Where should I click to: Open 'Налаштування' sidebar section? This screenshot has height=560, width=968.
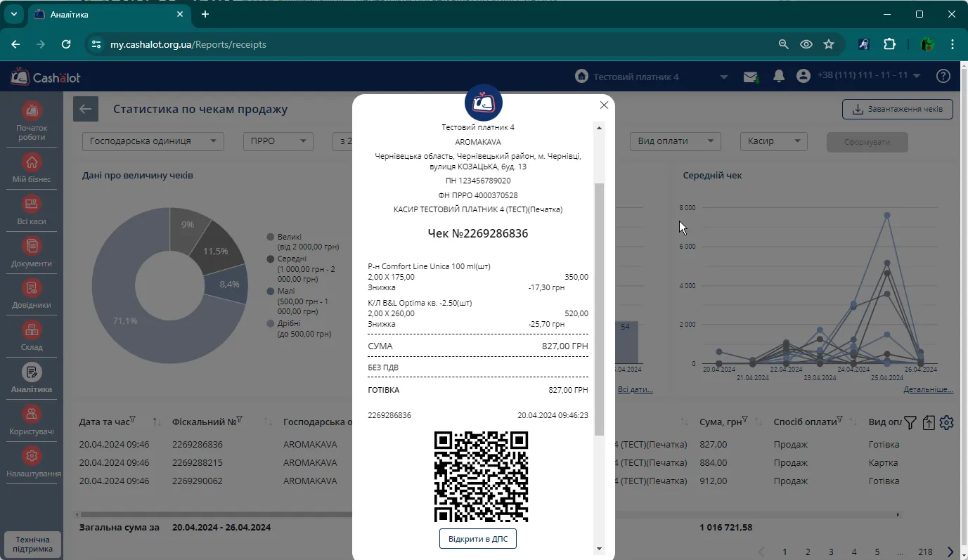click(32, 463)
